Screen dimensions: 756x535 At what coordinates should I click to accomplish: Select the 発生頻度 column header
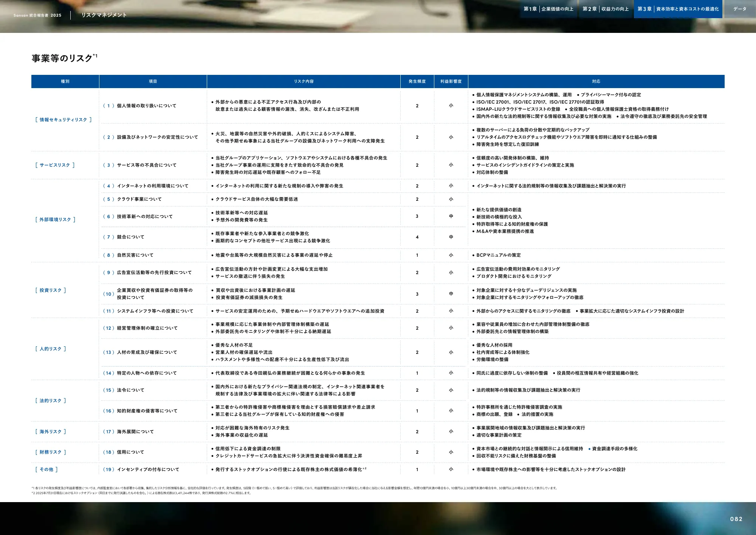(x=417, y=81)
